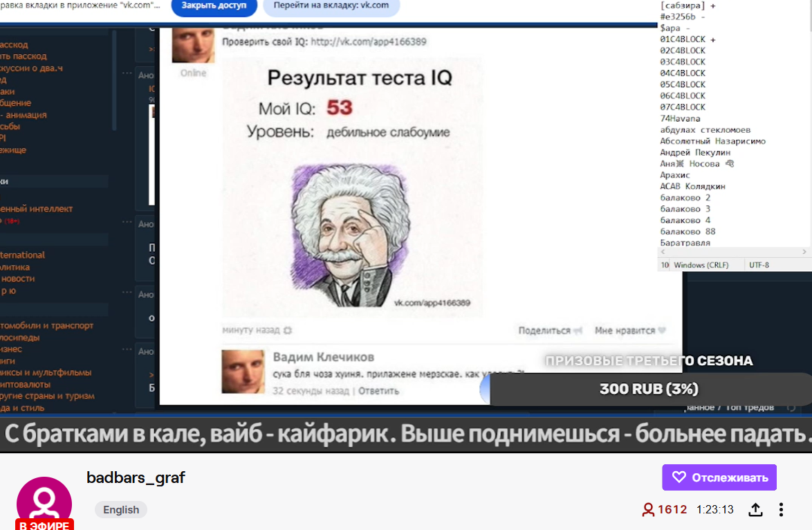Open Вадим Клечиков commenter name

click(323, 357)
